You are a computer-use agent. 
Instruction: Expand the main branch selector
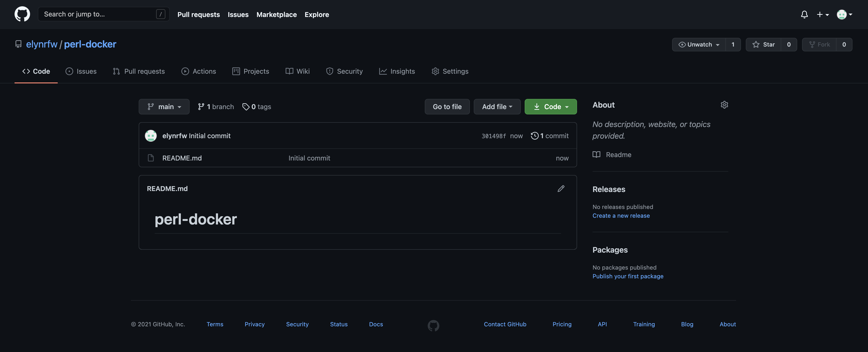pos(164,106)
